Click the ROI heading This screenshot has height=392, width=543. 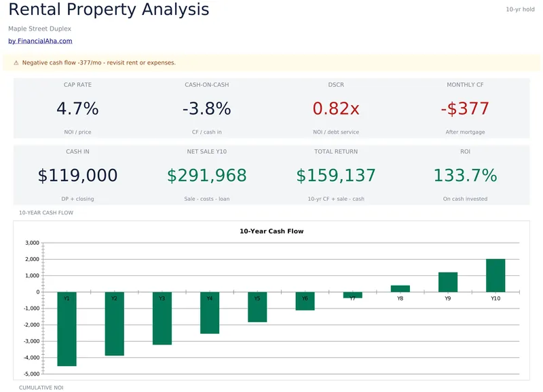[465, 151]
